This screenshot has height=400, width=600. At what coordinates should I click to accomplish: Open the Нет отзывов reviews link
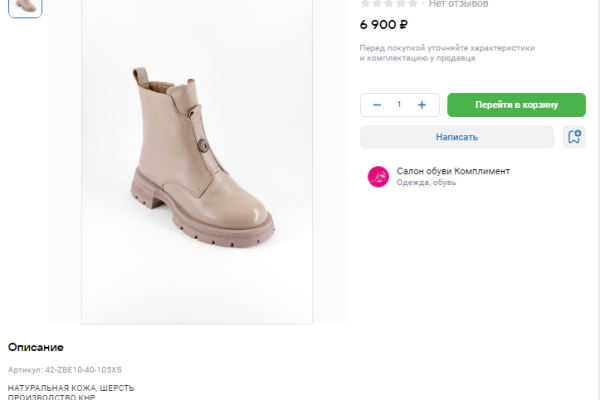click(458, 4)
